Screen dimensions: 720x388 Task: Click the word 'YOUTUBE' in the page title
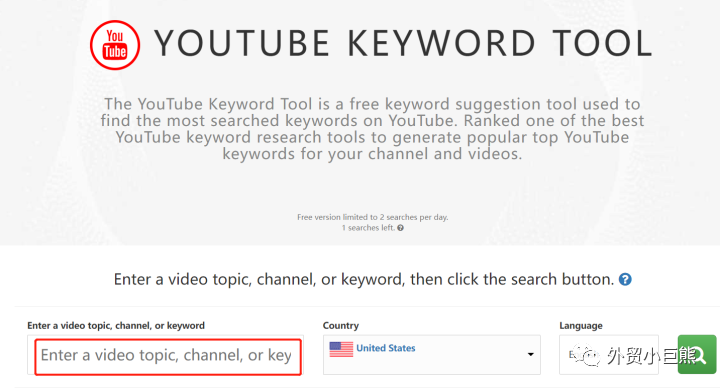point(242,44)
